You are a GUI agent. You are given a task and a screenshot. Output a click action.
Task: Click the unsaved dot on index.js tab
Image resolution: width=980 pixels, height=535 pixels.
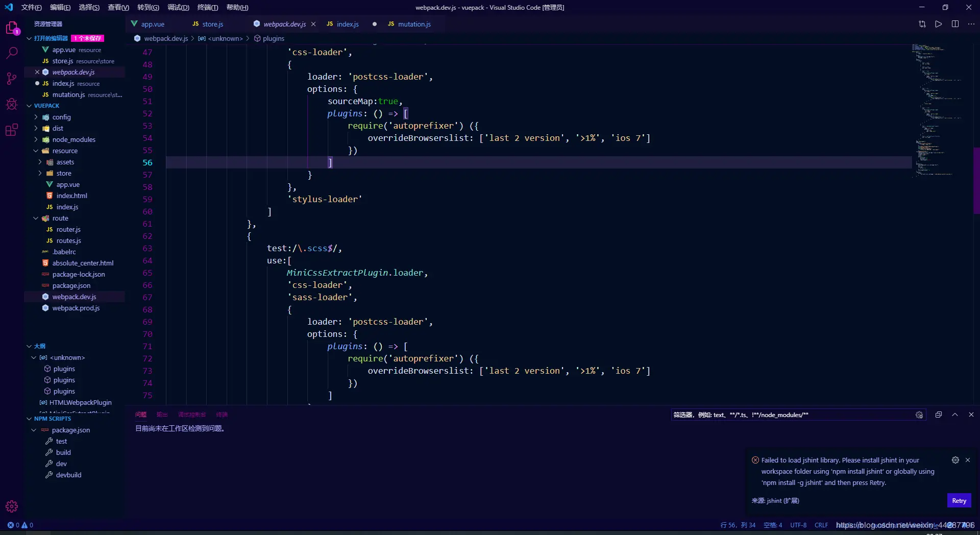(x=375, y=24)
